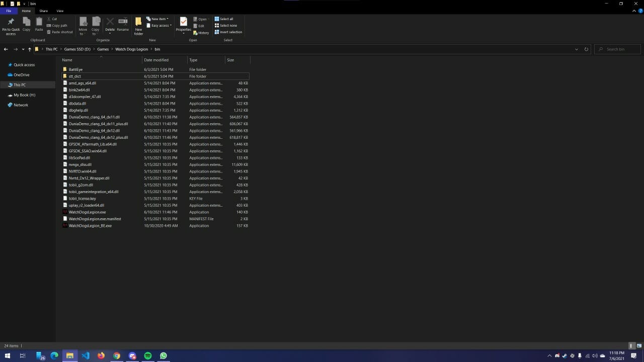Open Properties in the ribbon

pos(183,24)
